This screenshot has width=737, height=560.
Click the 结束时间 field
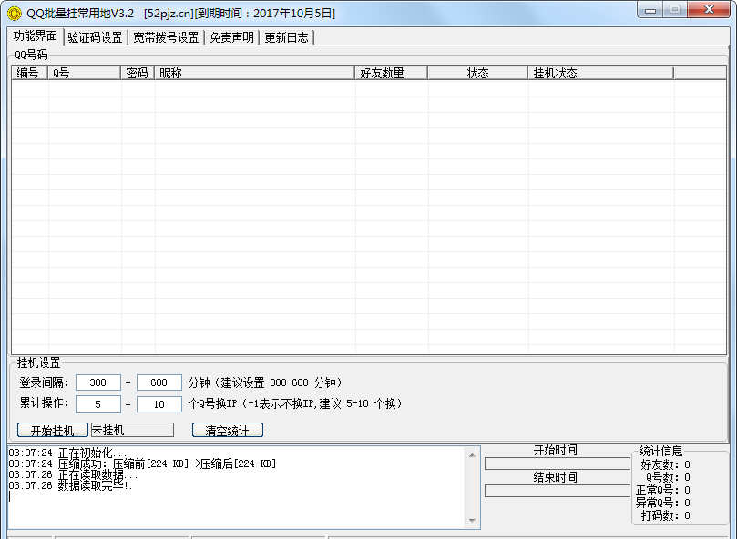point(558,491)
